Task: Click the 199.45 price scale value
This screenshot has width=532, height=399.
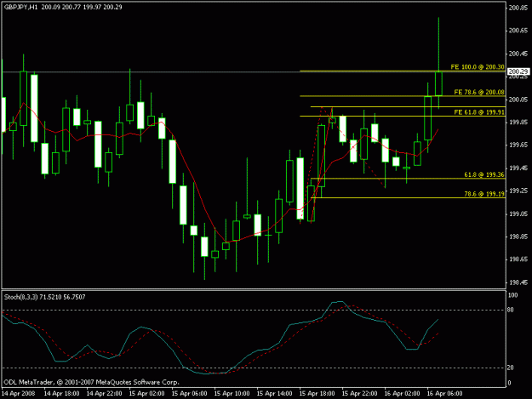Action: (518, 168)
